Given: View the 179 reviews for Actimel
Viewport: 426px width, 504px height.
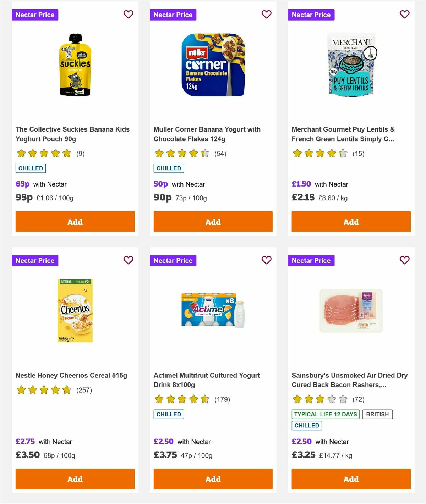Looking at the screenshot, I should 222,399.
